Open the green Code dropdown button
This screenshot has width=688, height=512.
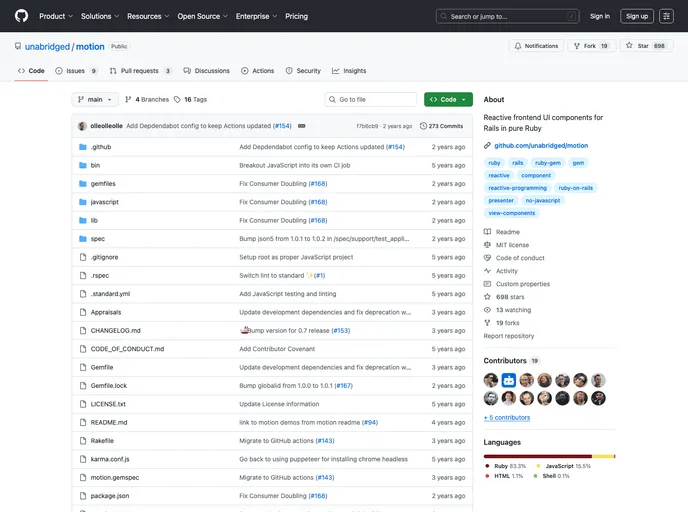[x=448, y=100]
